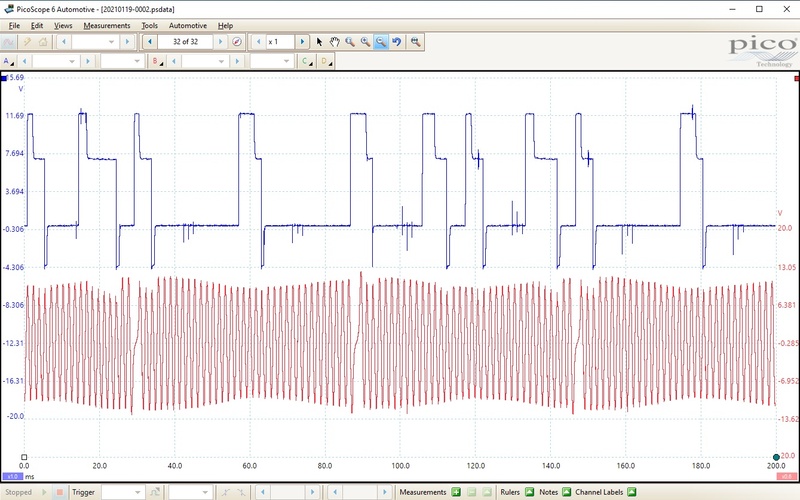Click the 32 of 32 buffer number field
800x500 pixels.
185,42
